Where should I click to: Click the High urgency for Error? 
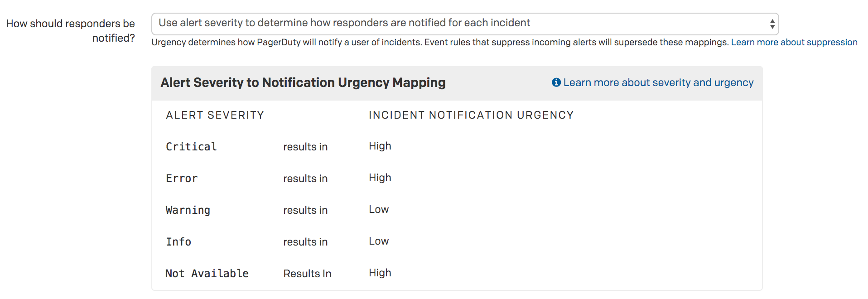click(380, 178)
